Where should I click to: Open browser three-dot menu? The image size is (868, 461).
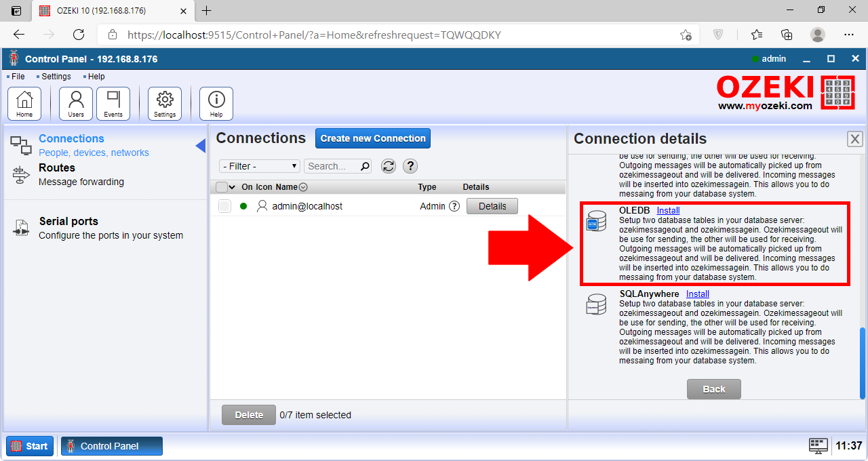849,35
